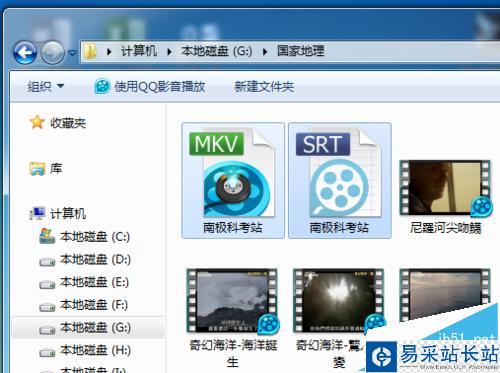
Task: Click 使用QQ影音播放 button
Action: coord(150,87)
